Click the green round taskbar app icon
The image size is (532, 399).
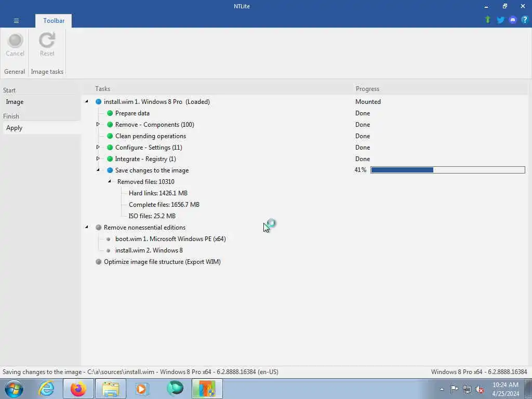click(175, 389)
